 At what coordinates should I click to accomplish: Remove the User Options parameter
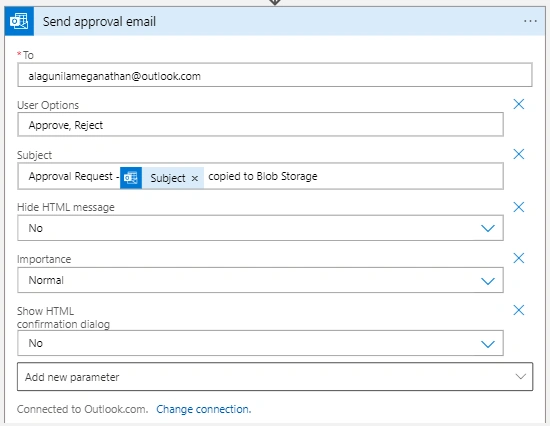pos(519,104)
